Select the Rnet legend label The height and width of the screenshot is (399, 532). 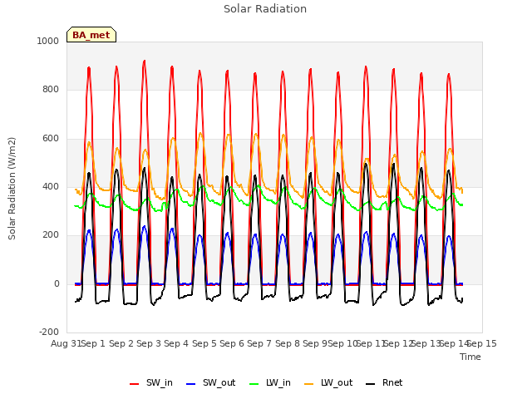(x=392, y=382)
